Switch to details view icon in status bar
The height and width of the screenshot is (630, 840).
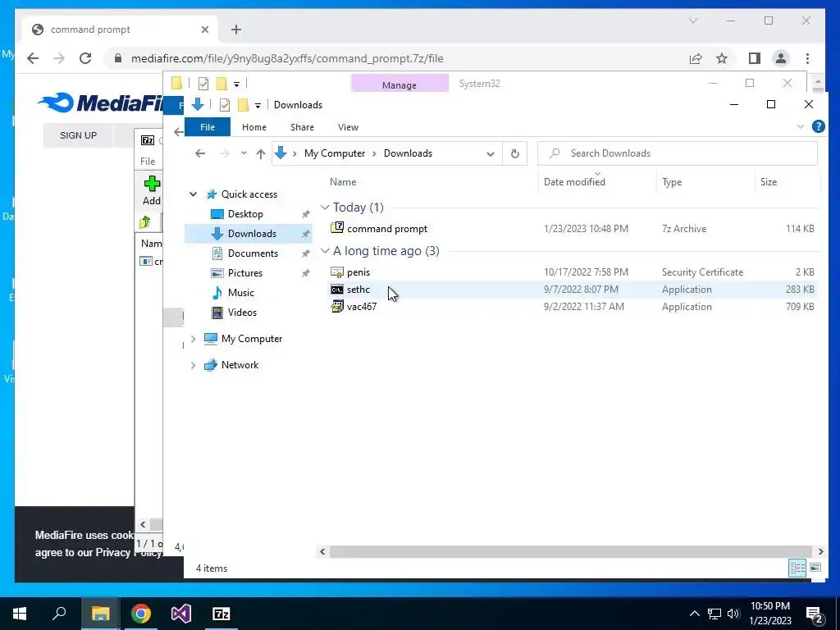tap(797, 568)
